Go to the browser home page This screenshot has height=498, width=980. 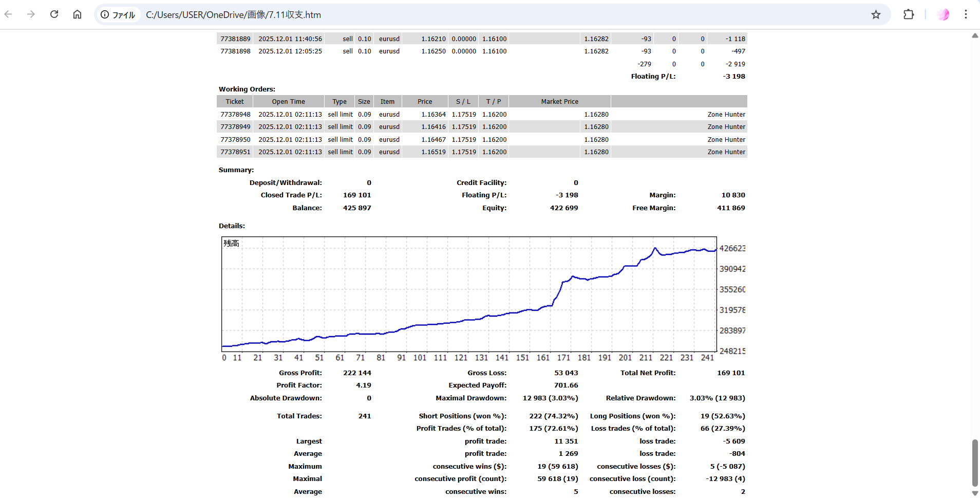tap(77, 14)
